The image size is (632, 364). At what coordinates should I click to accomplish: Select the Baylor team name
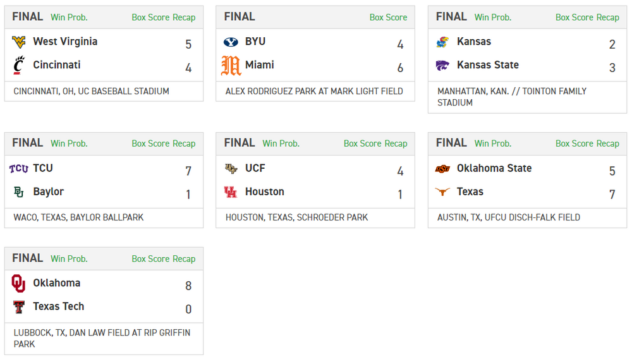[x=49, y=191]
